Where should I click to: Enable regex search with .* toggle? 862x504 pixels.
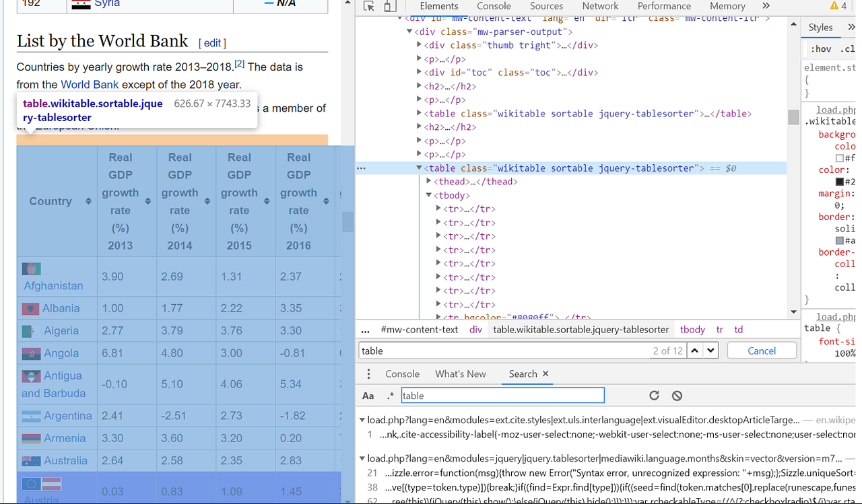[390, 396]
